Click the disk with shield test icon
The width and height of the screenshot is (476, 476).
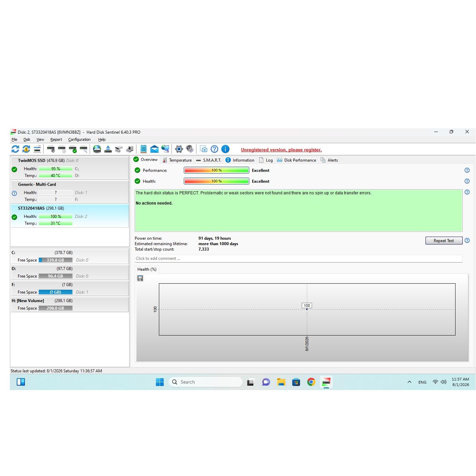click(51, 149)
